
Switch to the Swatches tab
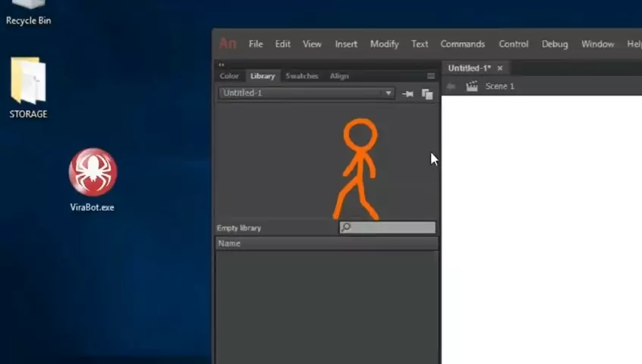(301, 76)
